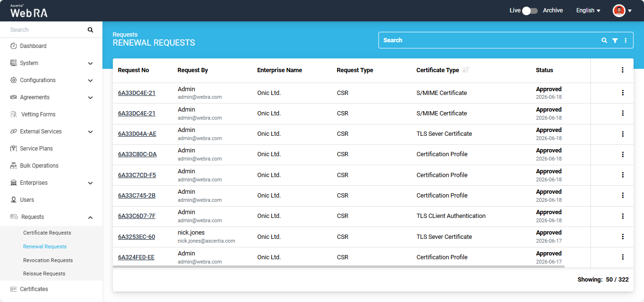Expand the External Services chevron

pyautogui.click(x=91, y=132)
